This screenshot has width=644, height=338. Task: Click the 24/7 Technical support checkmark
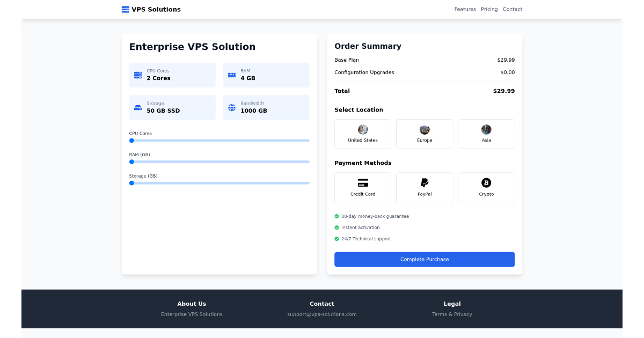coord(337,239)
